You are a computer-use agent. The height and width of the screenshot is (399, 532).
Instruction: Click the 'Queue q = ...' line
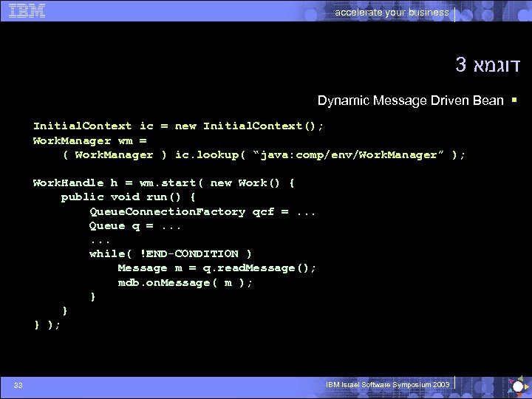coord(135,226)
